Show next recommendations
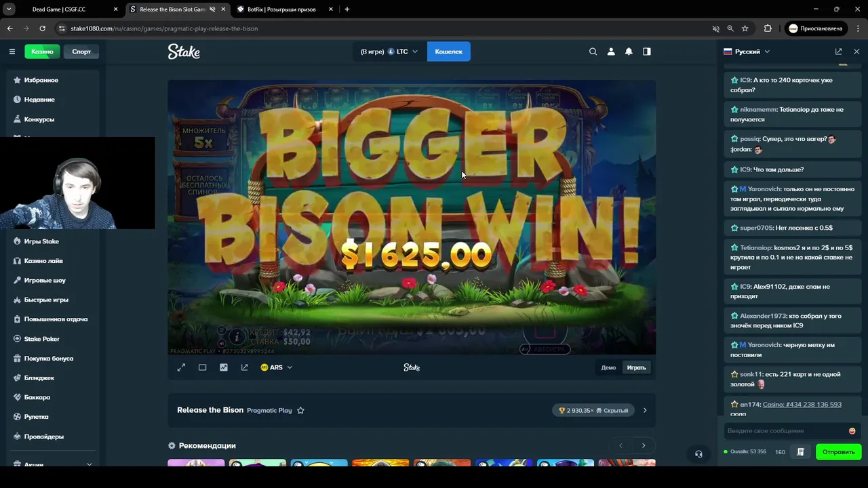This screenshot has width=868, height=488. (644, 445)
